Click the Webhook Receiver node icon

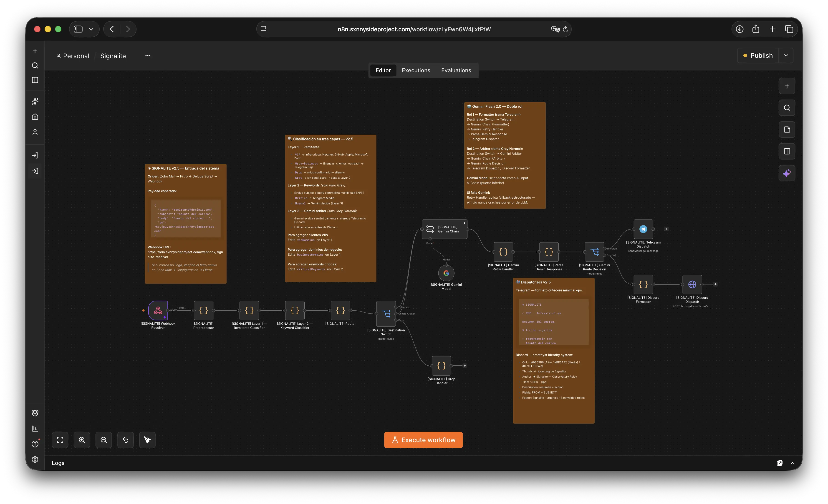pos(158,310)
